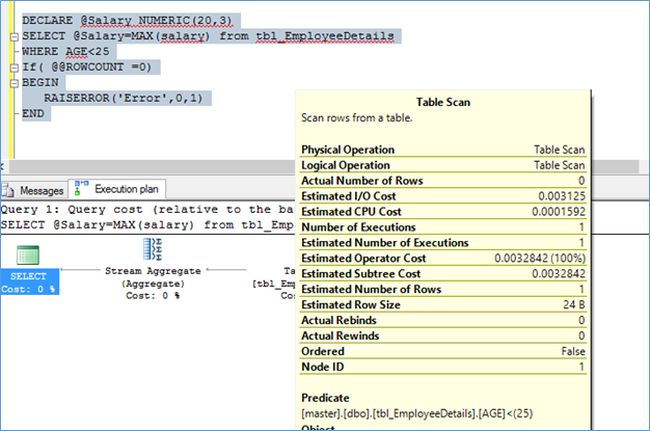Click the Table Scan tooltip title
The image size is (650, 431).
pyautogui.click(x=443, y=101)
